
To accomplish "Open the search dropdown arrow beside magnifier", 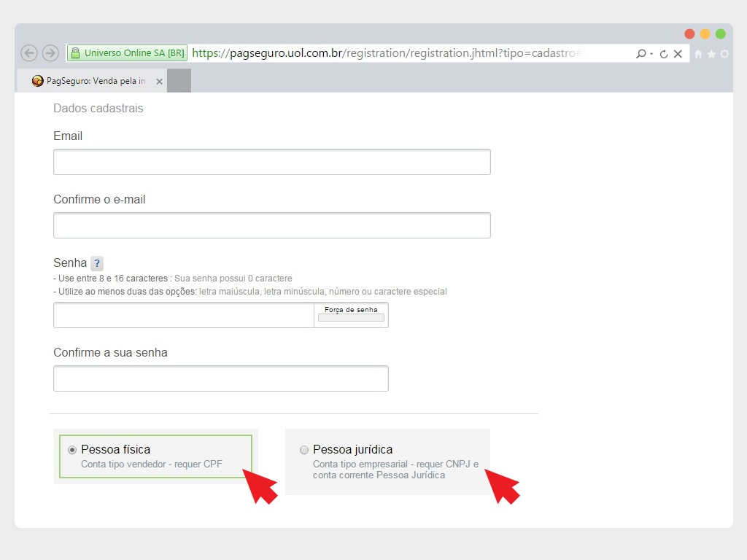I will [x=651, y=54].
